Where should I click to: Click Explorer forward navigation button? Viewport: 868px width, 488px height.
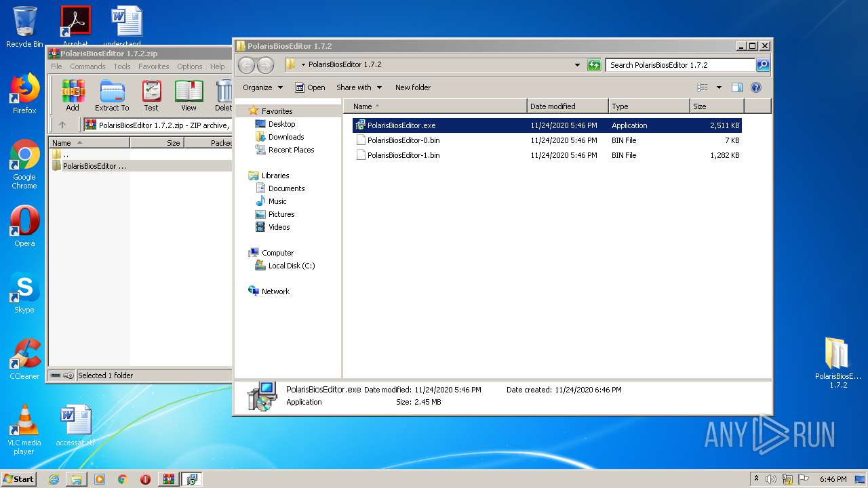point(265,65)
